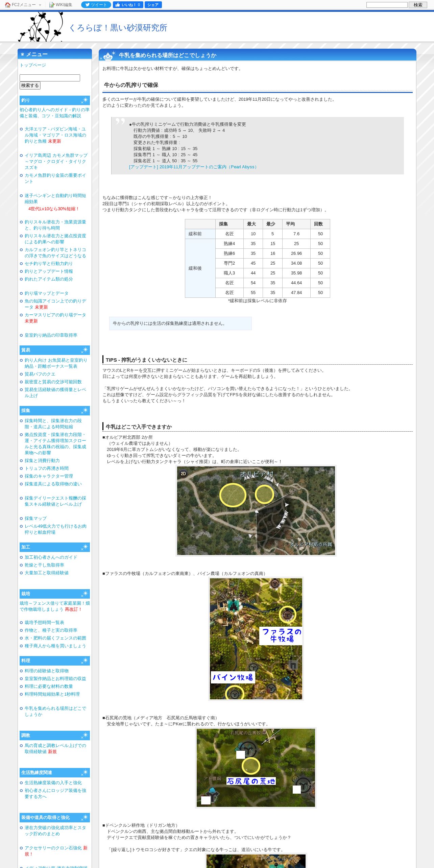
Task: Open カモメ魚群釣り金策の重要ポイント link
Action: 55,178
